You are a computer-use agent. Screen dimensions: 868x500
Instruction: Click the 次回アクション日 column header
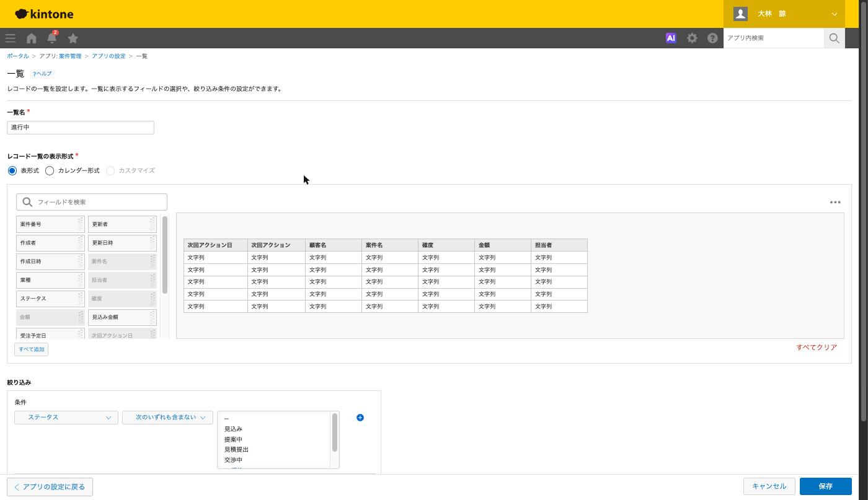(x=216, y=245)
